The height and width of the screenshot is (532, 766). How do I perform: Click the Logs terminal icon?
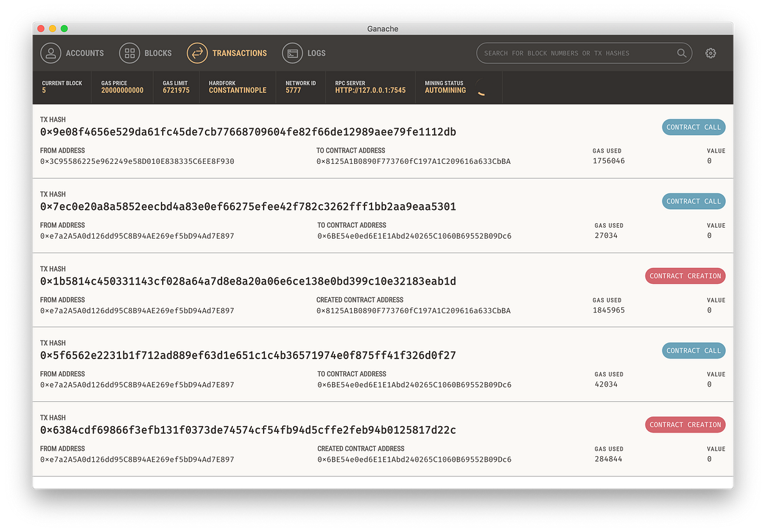click(292, 53)
